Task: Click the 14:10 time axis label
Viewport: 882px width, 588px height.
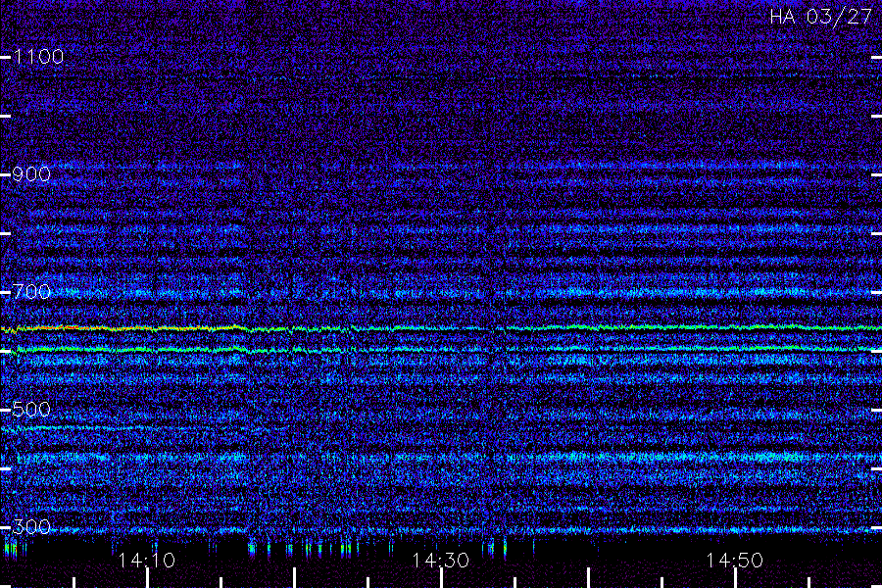Action: (x=147, y=561)
